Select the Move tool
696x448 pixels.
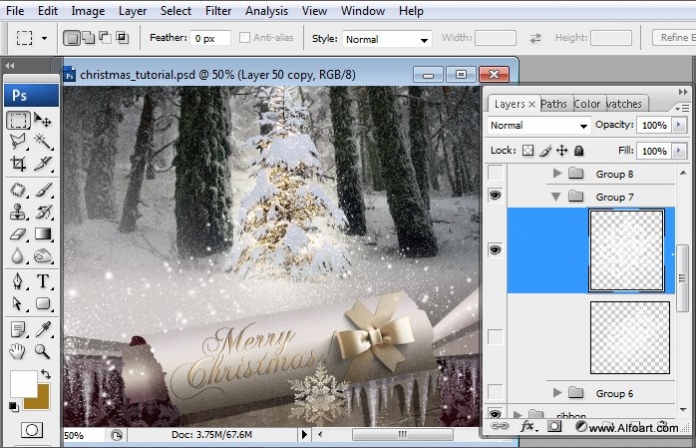(x=43, y=120)
